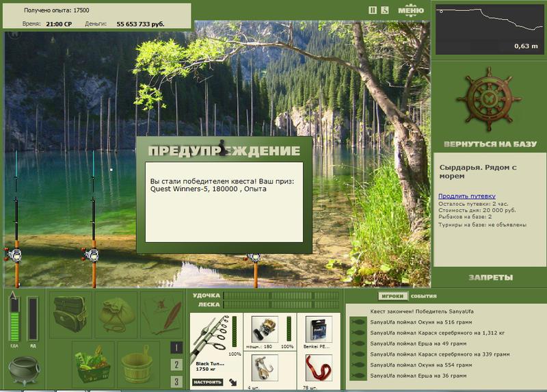Click the 'Квест закончен! Победитель SanyaUfa' event line
This screenshot has width=547, height=392.
click(422, 311)
